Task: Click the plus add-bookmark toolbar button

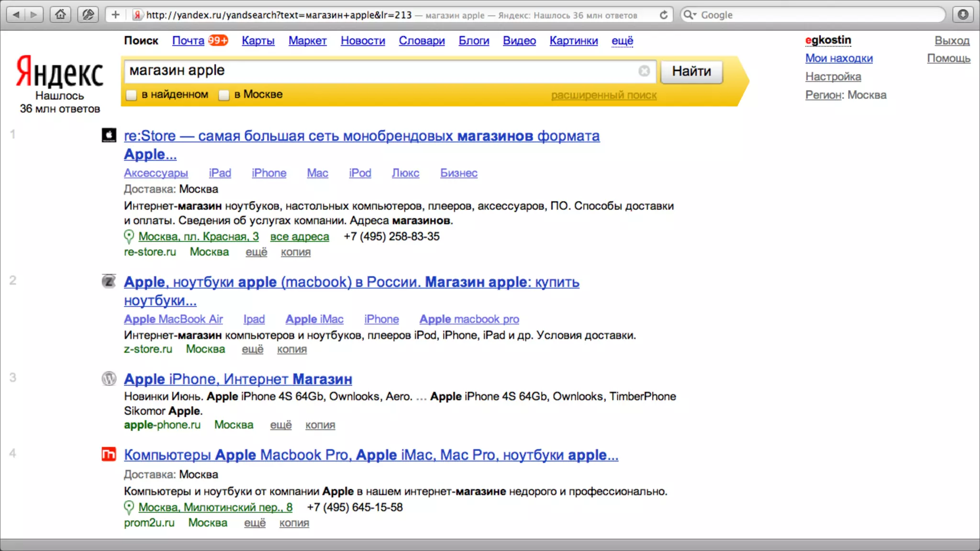Action: 115,15
